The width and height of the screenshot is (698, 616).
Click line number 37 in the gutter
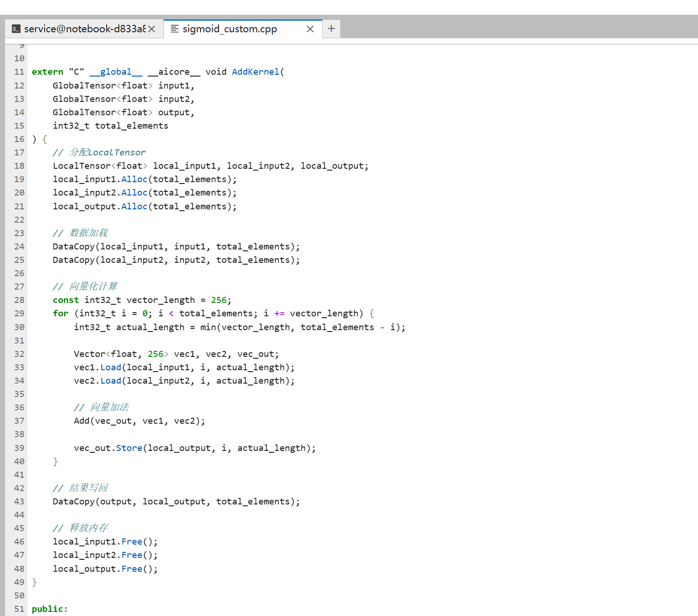19,421
